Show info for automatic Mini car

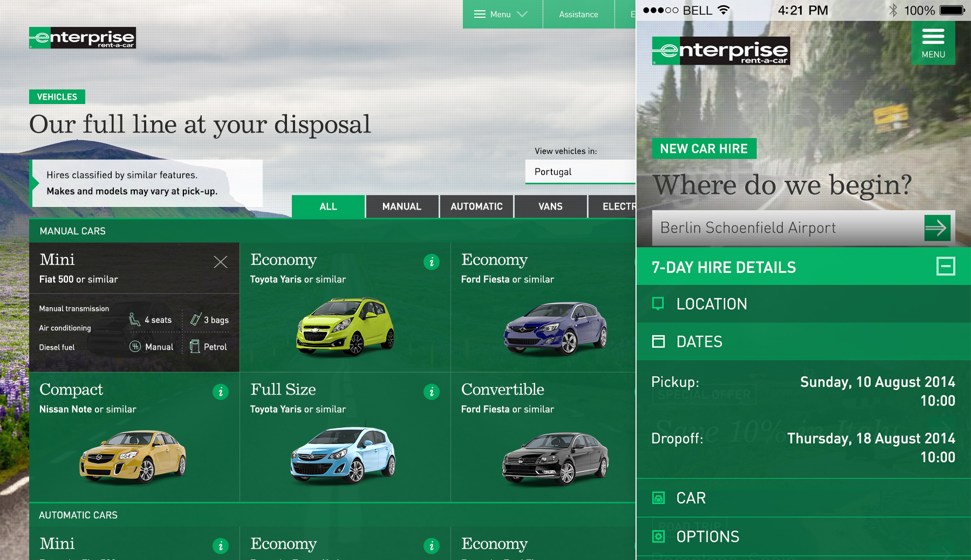click(x=220, y=546)
